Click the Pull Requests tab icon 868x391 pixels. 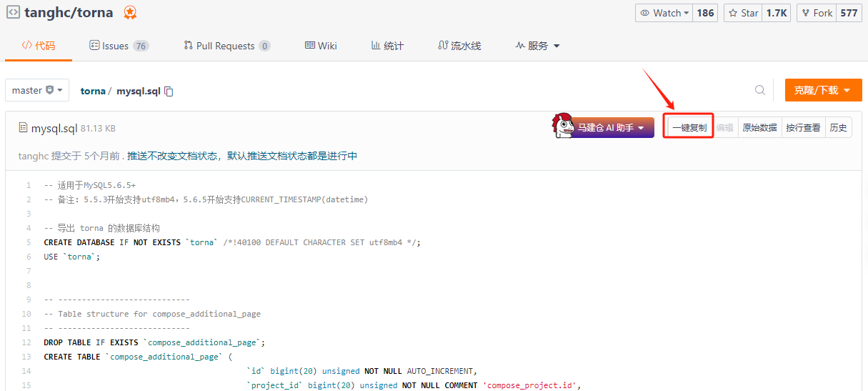click(x=189, y=45)
